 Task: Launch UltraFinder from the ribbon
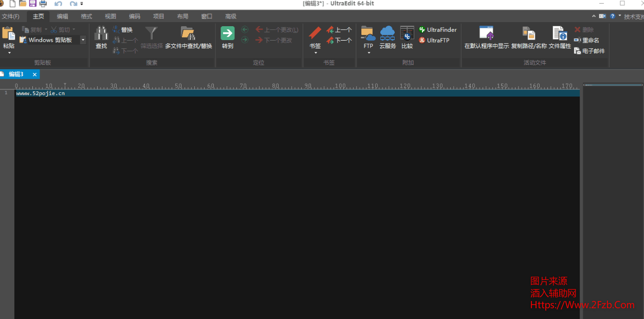pyautogui.click(x=437, y=30)
